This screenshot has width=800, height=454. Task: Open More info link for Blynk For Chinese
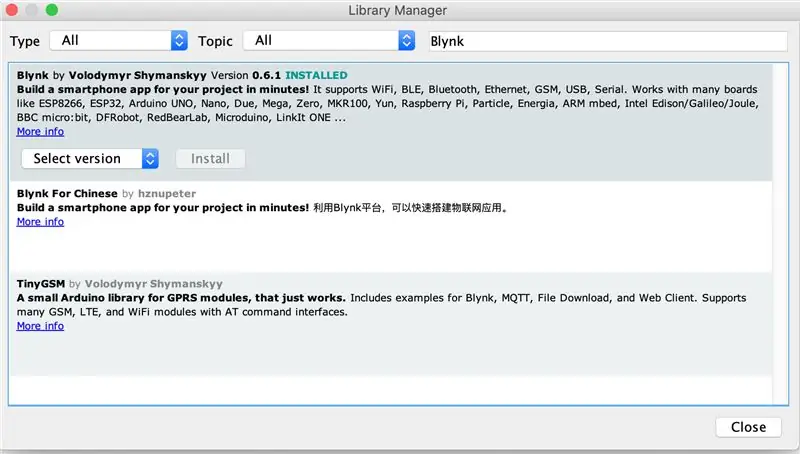coord(40,222)
